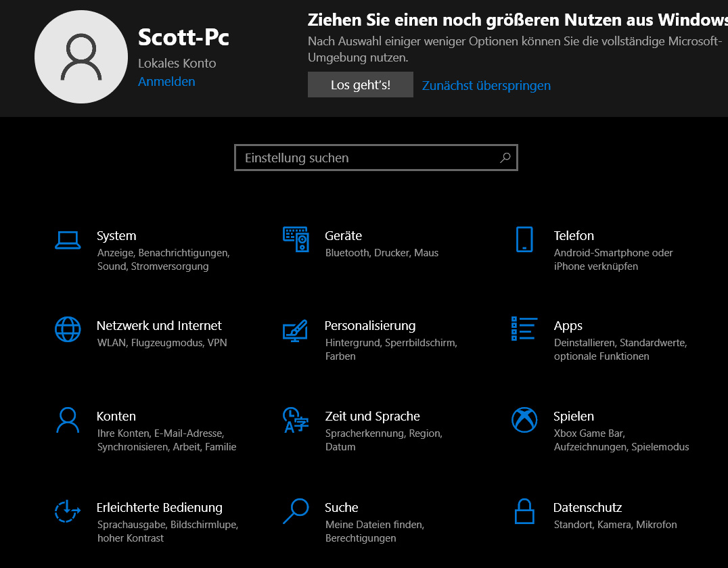Click 'Deinstallieren, Standardwerte, optionale Funktionen' text
Image resolution: width=728 pixels, height=568 pixels.
(620, 350)
